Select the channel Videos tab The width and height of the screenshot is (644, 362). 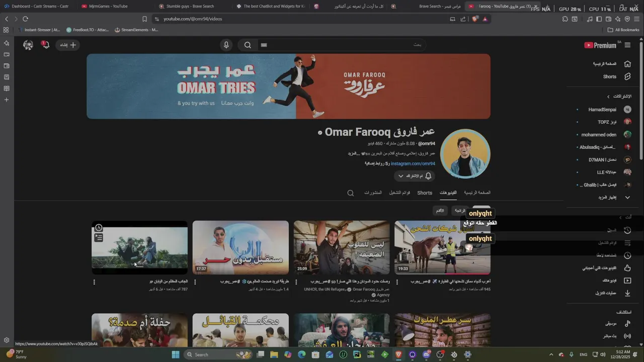point(448,193)
